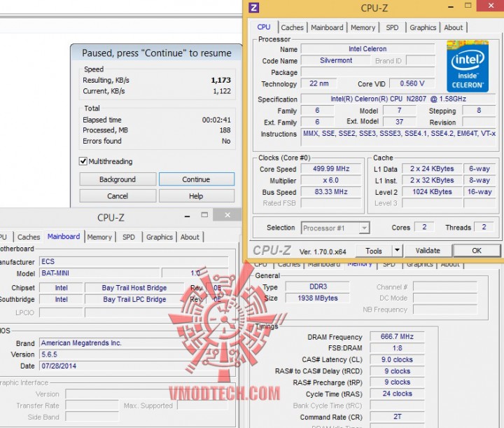This screenshot has width=504, height=428.
Task: Select the Memory tab in front CPU-Z window
Action: click(x=363, y=27)
